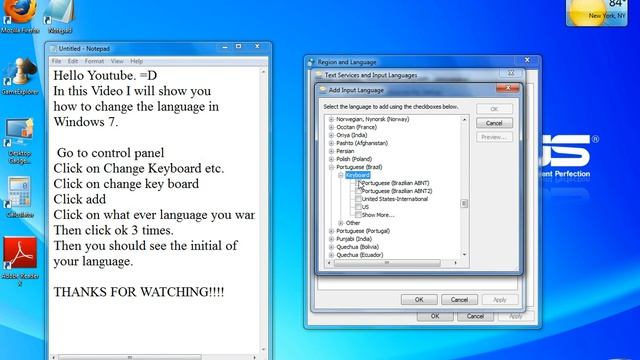Expand the Portuguese (Portugal) node
Image resolution: width=640 pixels, height=360 pixels.
click(x=331, y=231)
